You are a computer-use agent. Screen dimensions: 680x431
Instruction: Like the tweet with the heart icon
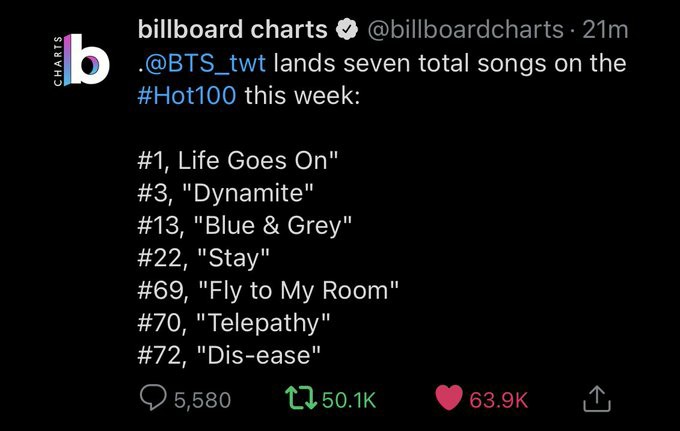click(x=450, y=399)
